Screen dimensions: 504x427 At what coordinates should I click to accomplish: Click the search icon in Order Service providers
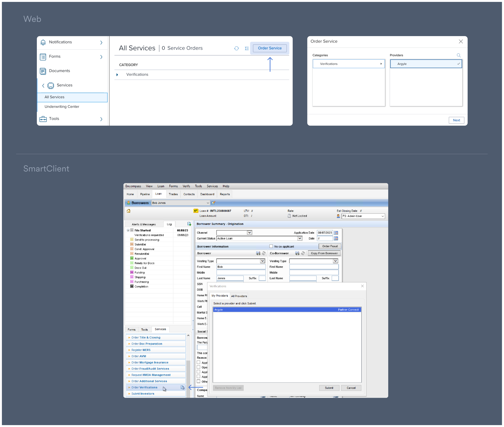(459, 55)
